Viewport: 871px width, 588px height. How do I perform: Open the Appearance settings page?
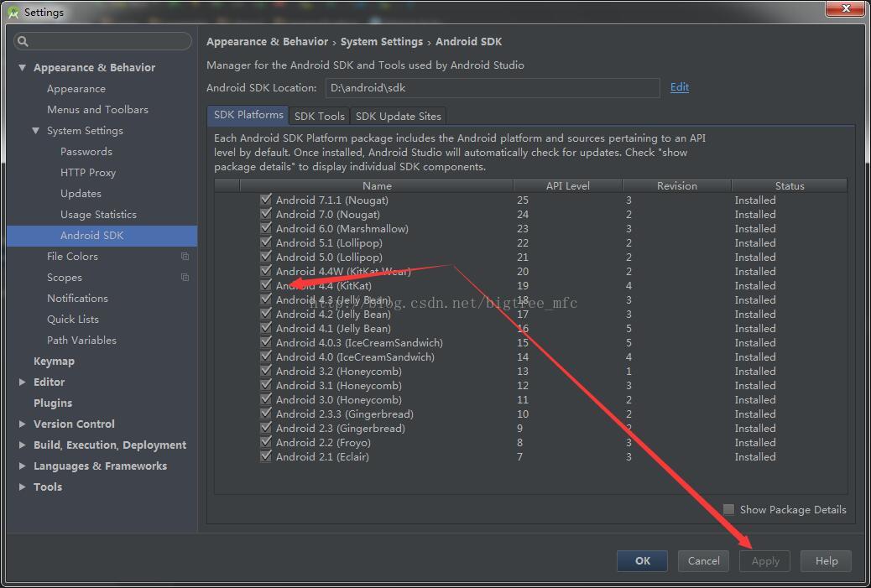point(76,89)
